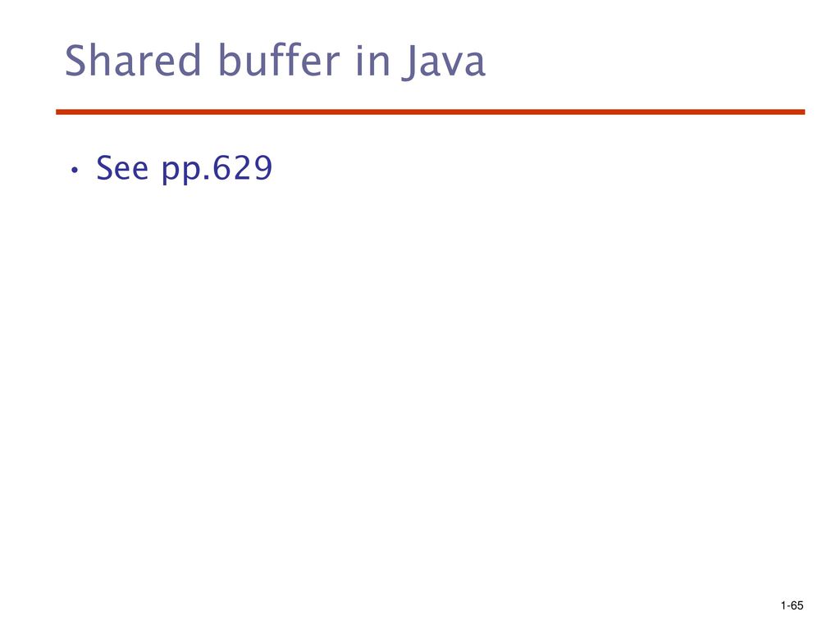Select the word "Shared" in the title

pos(132,60)
